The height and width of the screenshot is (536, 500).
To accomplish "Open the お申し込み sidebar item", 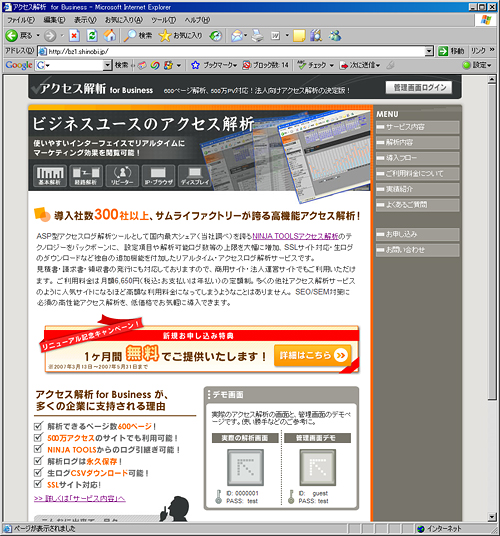I will [417, 234].
